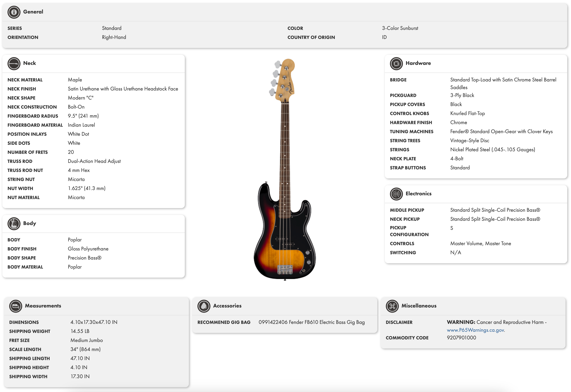Select the 'Vintage-Style Disc' string trees value
The image size is (571, 392).
(469, 140)
